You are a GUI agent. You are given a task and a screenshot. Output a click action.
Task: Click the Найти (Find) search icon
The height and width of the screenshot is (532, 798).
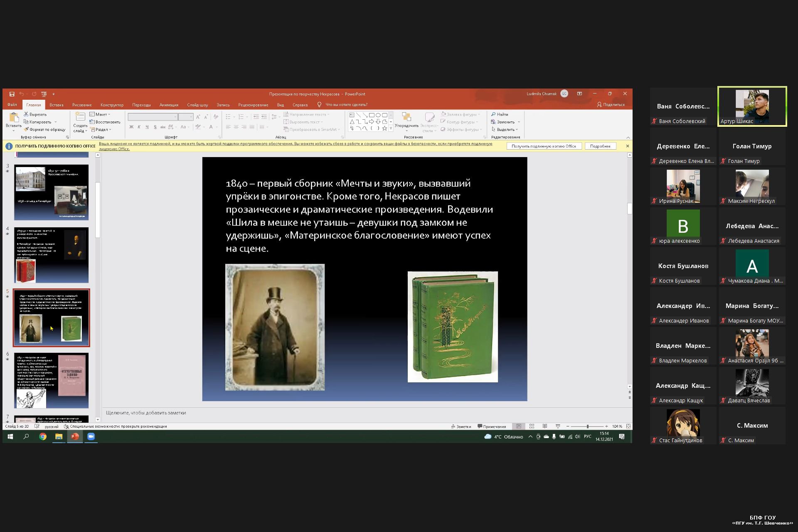pos(493,114)
